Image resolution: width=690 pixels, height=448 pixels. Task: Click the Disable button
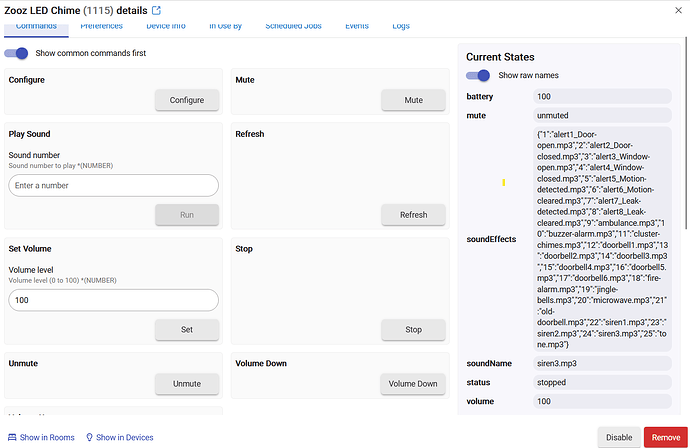click(619, 437)
